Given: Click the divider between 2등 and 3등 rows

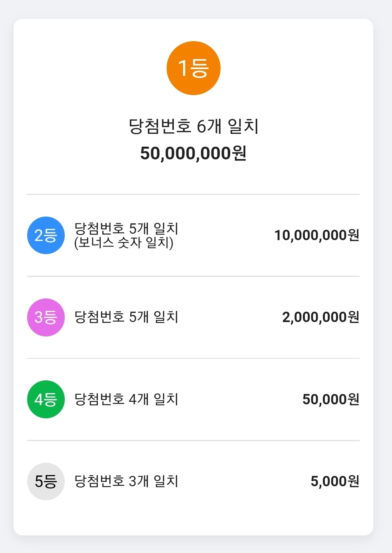Looking at the screenshot, I should [193, 276].
